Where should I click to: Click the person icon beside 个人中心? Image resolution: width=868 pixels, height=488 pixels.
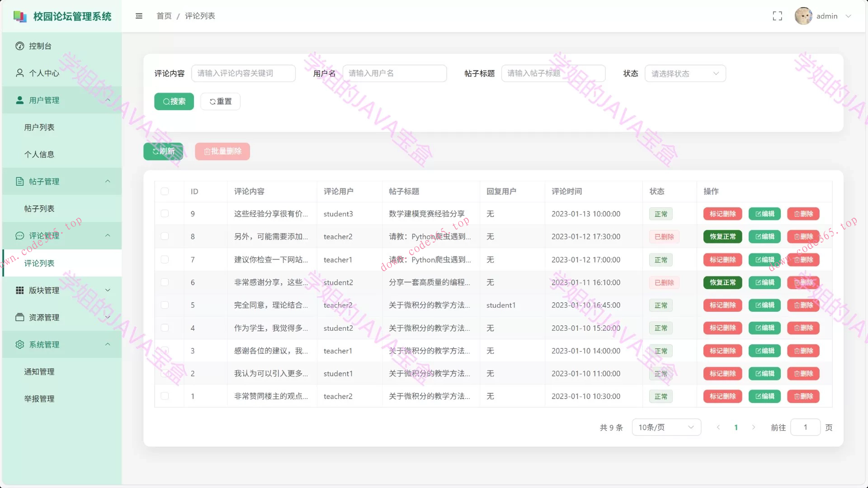pos(19,73)
